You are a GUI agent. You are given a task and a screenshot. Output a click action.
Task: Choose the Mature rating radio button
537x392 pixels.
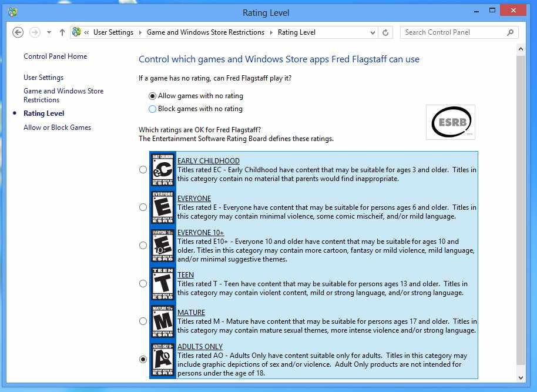pos(143,321)
